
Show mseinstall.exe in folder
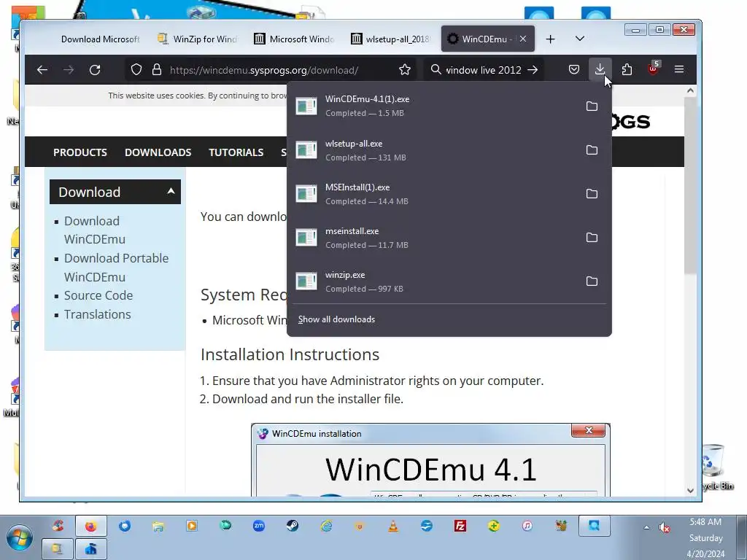coord(592,238)
